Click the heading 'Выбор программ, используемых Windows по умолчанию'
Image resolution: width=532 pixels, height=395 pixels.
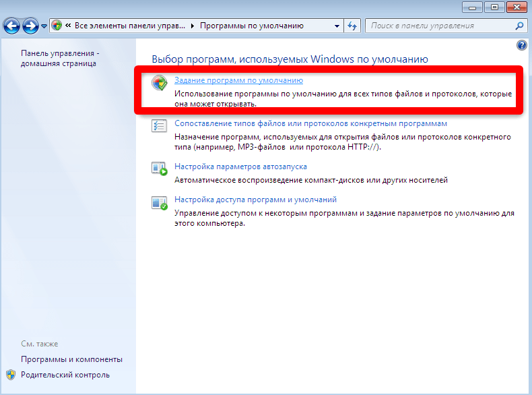(x=290, y=59)
